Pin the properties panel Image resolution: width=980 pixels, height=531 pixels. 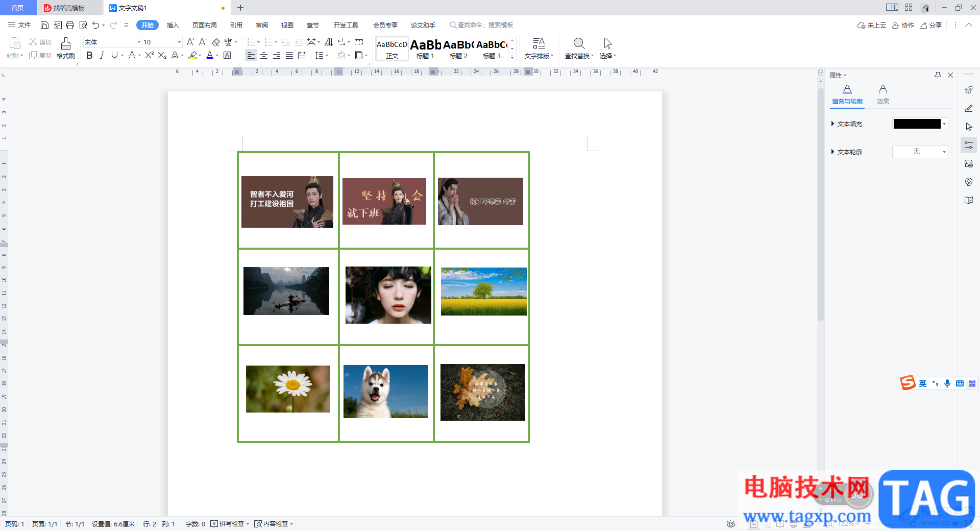point(938,75)
